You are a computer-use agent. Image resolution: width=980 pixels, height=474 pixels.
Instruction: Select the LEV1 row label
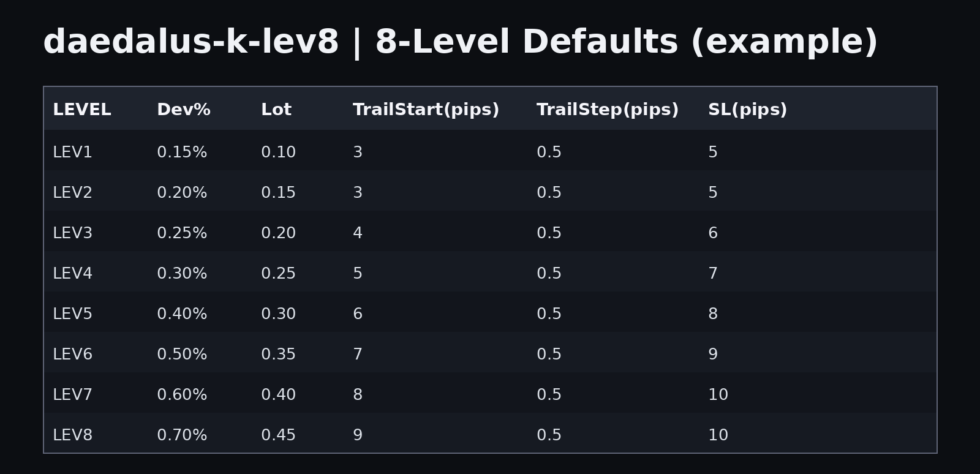[x=72, y=152]
